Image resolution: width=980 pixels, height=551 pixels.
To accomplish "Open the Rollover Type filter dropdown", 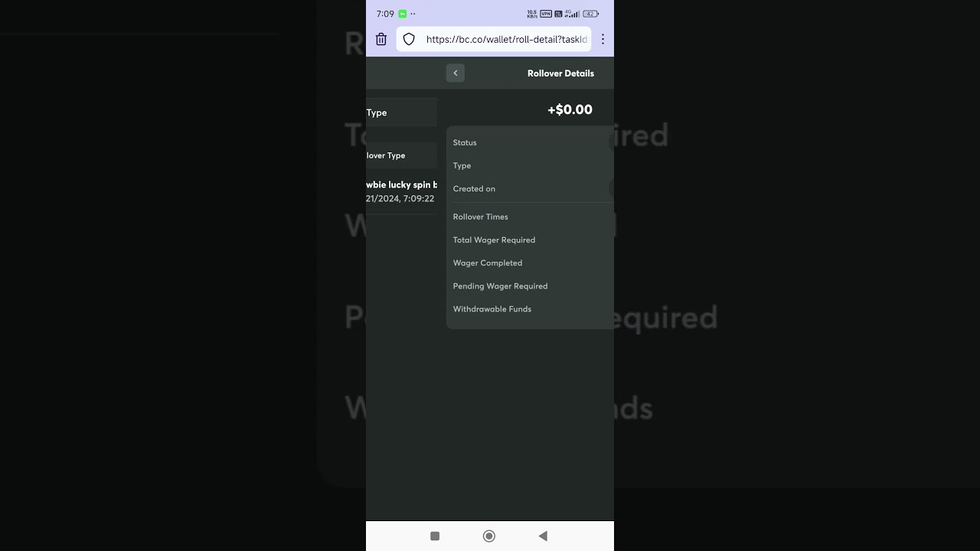I will coord(401,155).
